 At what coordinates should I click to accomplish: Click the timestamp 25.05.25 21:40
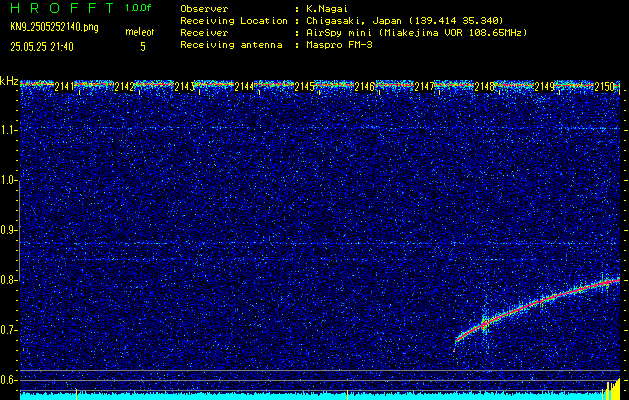click(42, 47)
